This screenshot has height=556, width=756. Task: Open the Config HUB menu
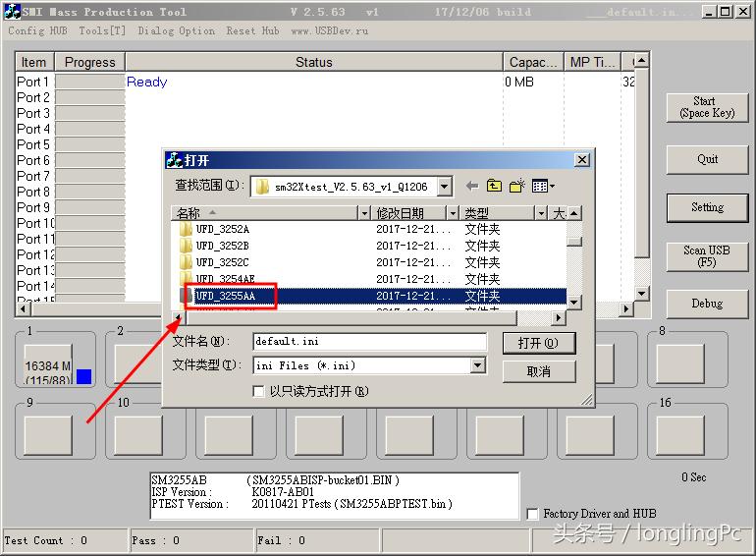(37, 30)
